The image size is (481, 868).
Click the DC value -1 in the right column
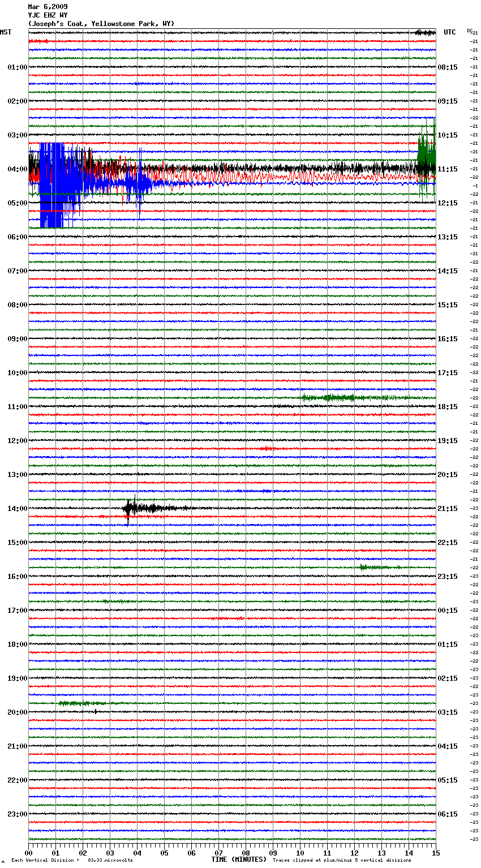click(475, 186)
